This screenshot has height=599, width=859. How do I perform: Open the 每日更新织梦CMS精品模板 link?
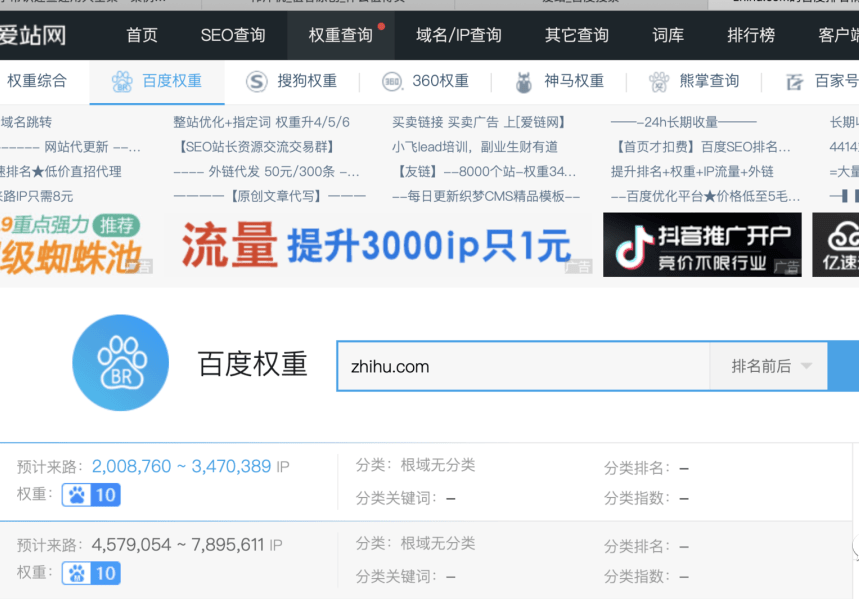486,196
